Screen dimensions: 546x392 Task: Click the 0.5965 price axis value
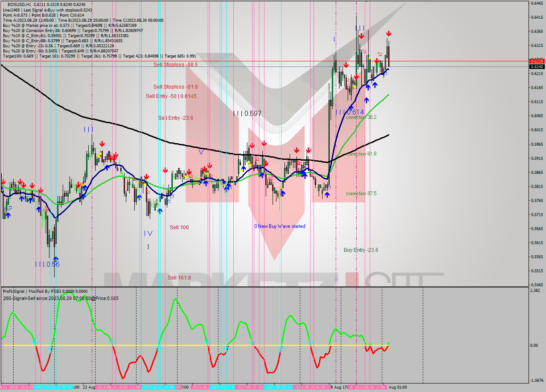click(537, 144)
